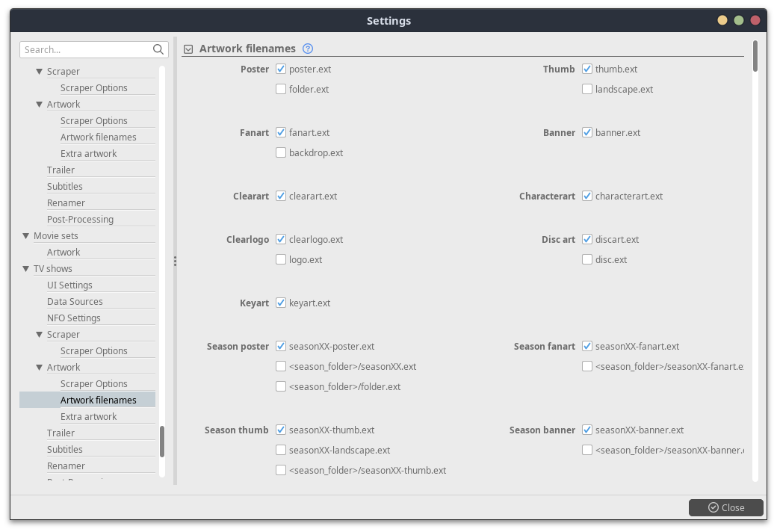The height and width of the screenshot is (532, 777).
Task: Open Post-Processing settings page
Action: coord(80,219)
